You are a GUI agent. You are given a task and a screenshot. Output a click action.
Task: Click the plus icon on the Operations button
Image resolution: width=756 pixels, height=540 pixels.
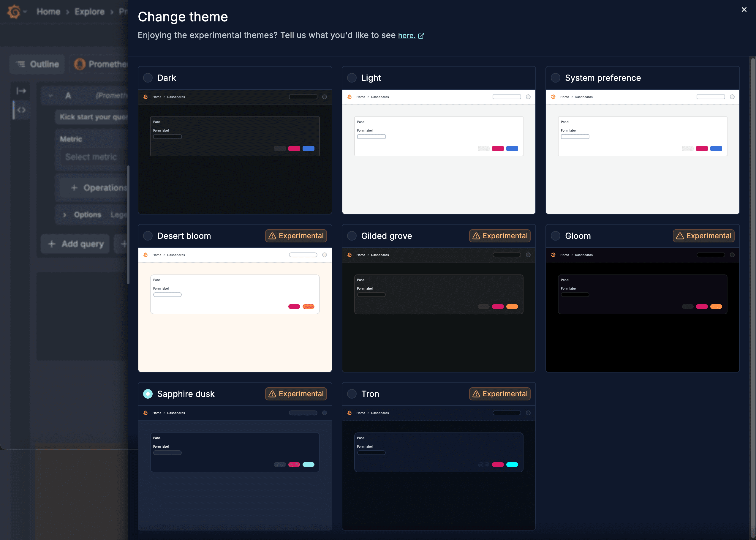tap(74, 187)
